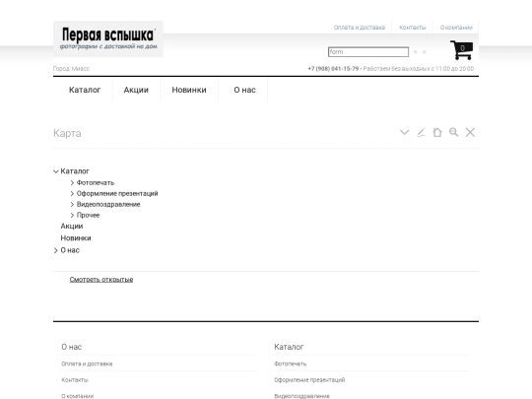This screenshot has height=399, width=532.
Task: Click the search magnifier next to form field
Action: pyautogui.click(x=416, y=52)
